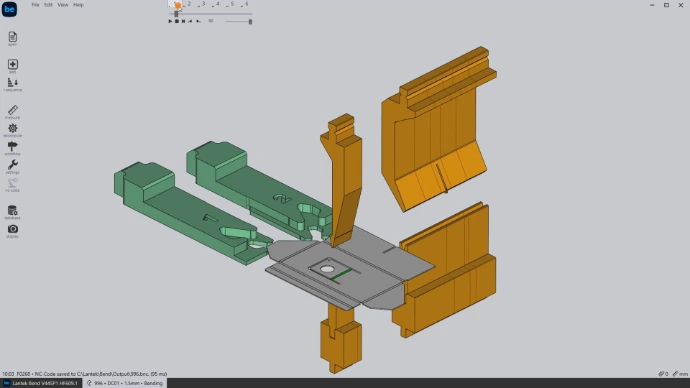Select bend step 5 tab

coord(231,4)
